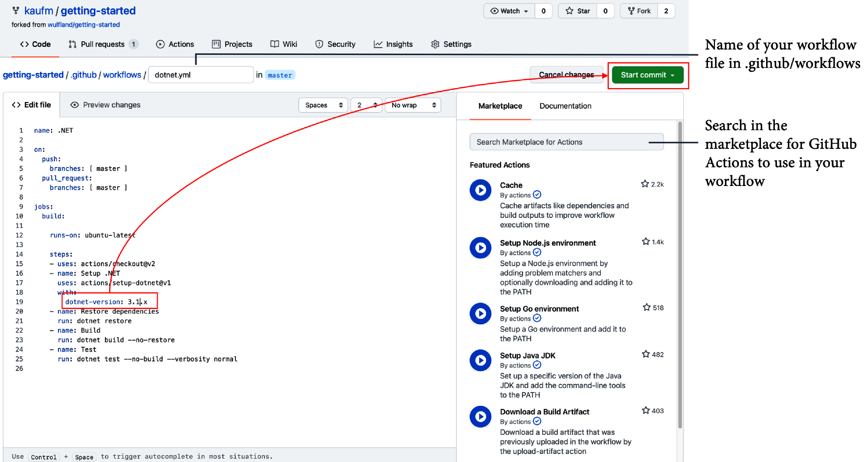Open the wulfland/getting-started upstream link
868x462 pixels.
click(84, 25)
